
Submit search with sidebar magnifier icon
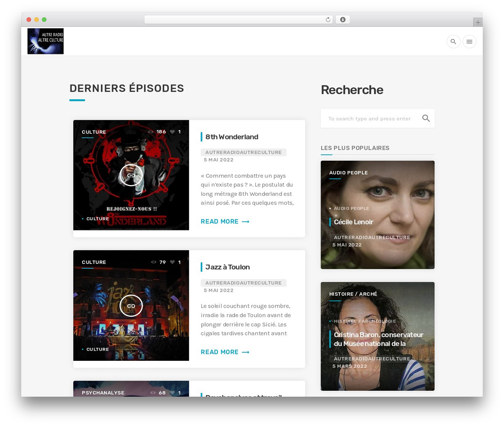426,118
